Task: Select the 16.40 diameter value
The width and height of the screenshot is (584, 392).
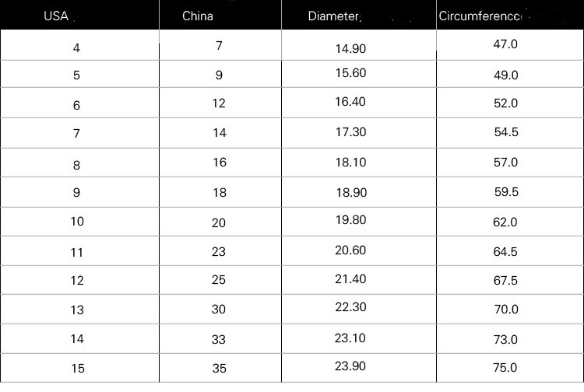Action: point(350,102)
